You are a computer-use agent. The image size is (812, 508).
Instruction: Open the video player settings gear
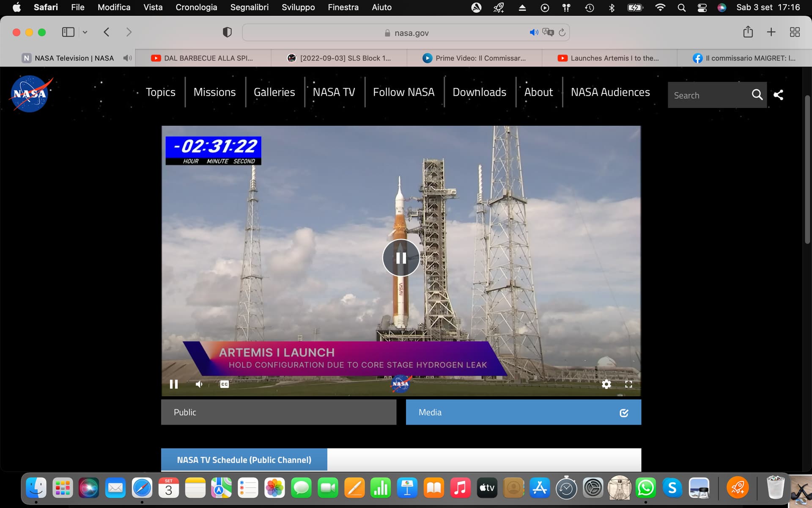point(606,384)
